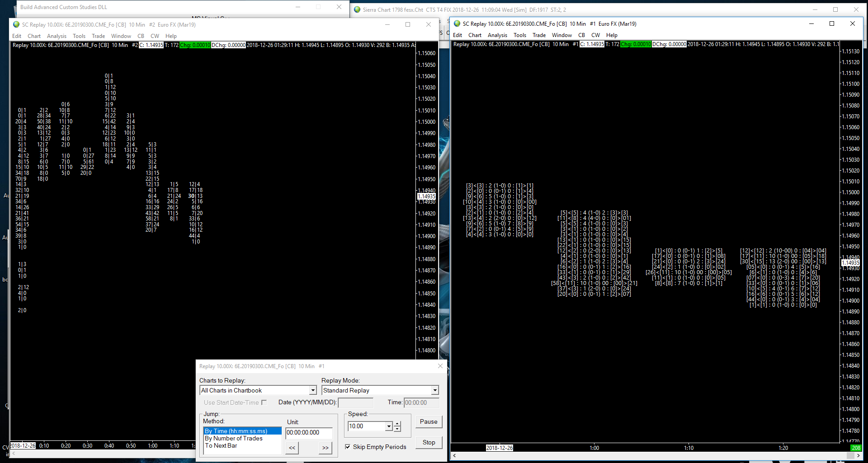Viewport: 868px width, 463px height.
Task: Increase replay speed with the up spinner arrow
Action: (397, 424)
